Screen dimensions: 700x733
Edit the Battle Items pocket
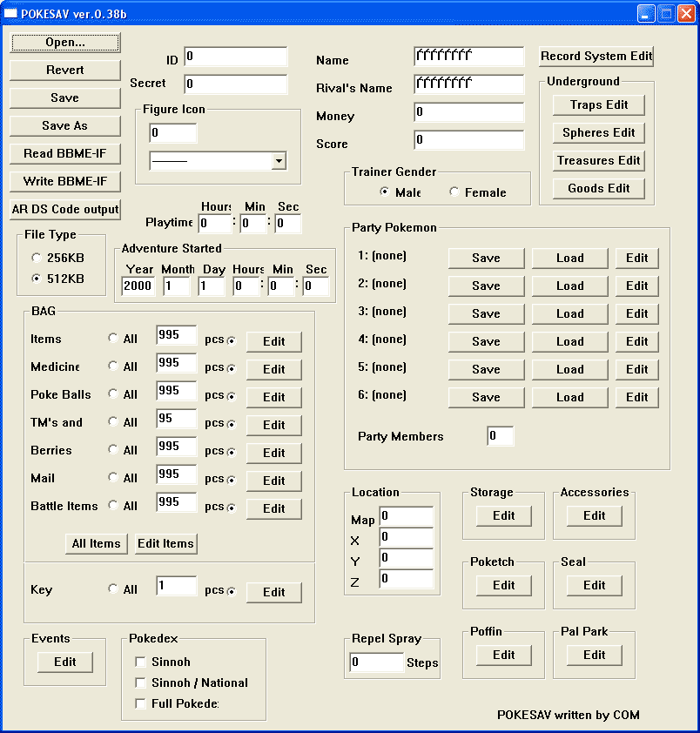pos(274,508)
